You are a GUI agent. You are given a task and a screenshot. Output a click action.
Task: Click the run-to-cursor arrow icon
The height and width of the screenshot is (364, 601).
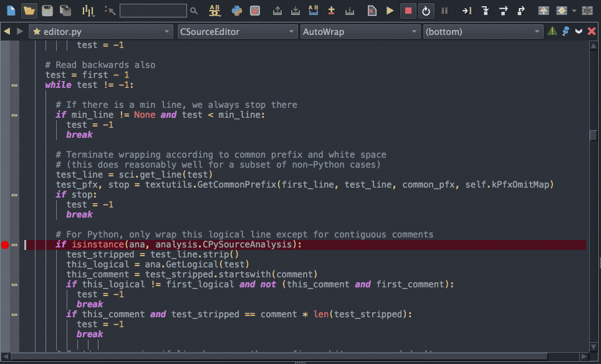[466, 11]
